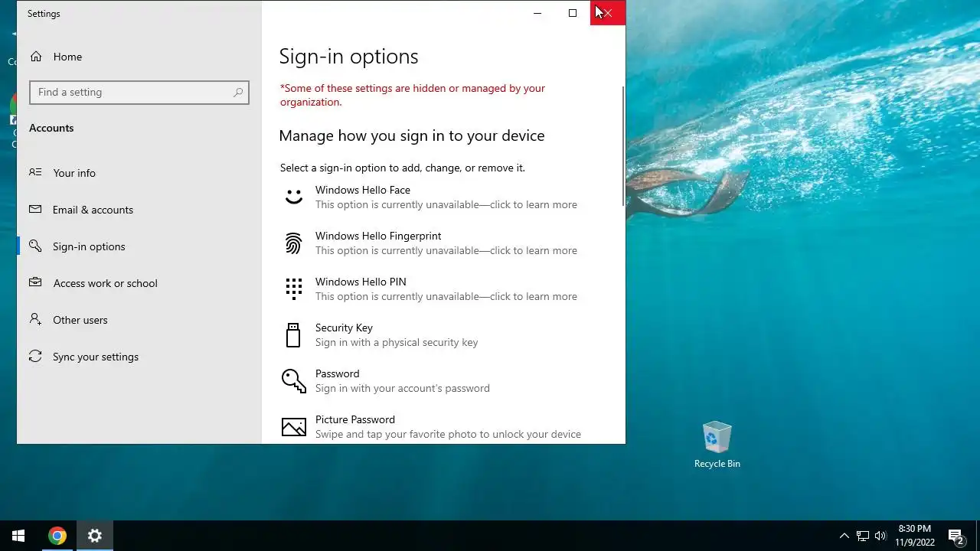Screen dimensions: 980x551
Task: Click the Sign-in options key icon
Action: point(35,246)
